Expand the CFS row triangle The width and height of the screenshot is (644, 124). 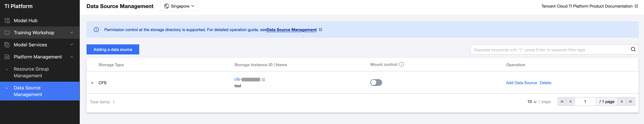click(x=93, y=83)
